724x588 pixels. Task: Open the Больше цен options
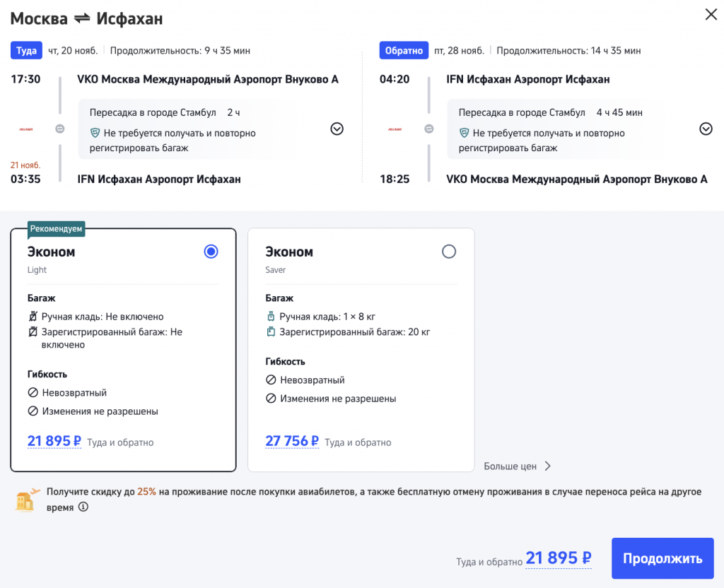517,466
